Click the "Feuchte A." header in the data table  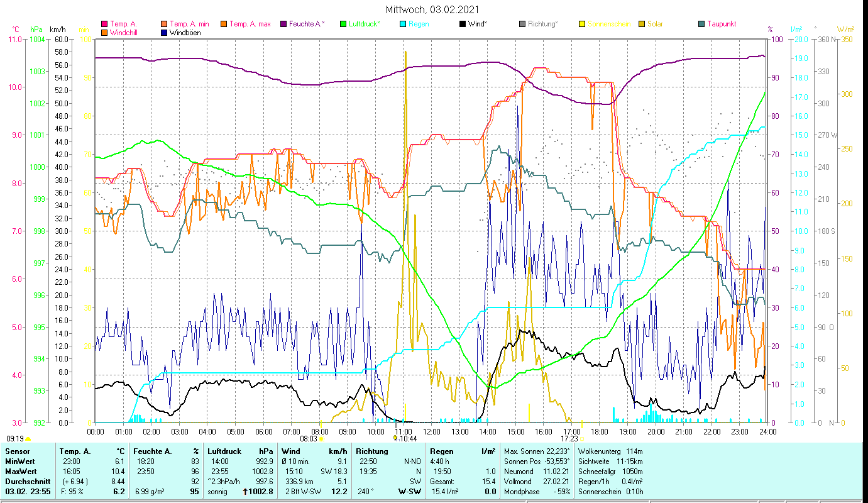click(154, 451)
